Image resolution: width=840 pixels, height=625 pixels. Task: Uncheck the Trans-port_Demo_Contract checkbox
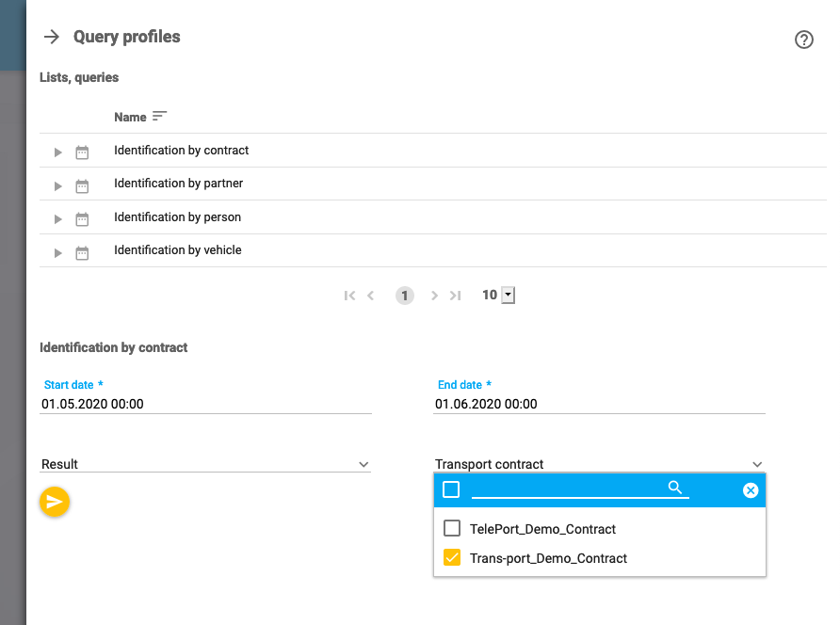click(451, 557)
